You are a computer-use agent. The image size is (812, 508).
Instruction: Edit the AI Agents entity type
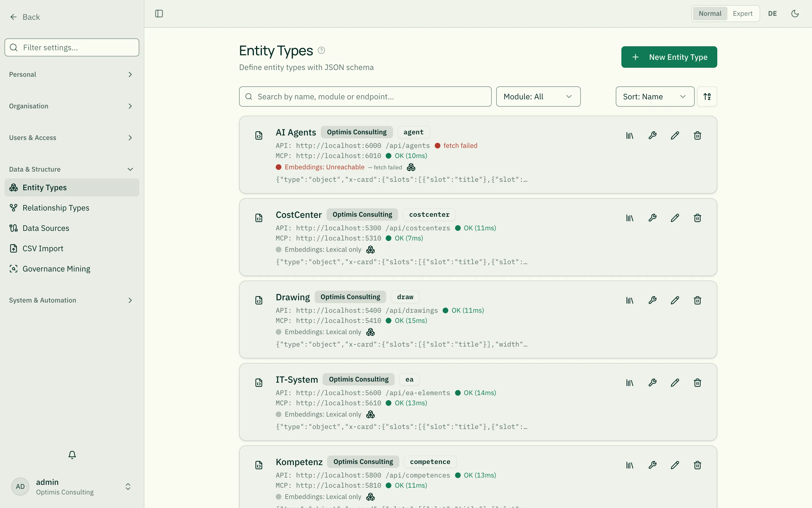pyautogui.click(x=675, y=135)
